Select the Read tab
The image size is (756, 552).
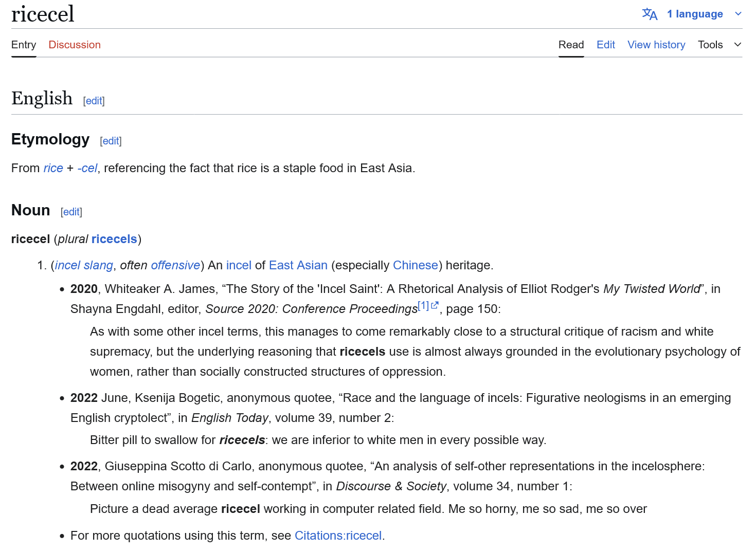571,45
